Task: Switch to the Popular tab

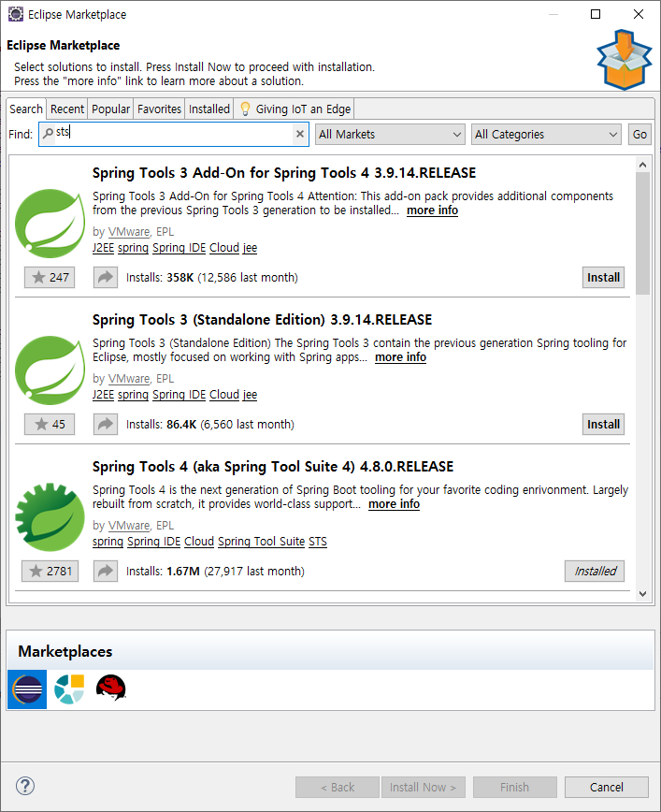Action: tap(110, 109)
